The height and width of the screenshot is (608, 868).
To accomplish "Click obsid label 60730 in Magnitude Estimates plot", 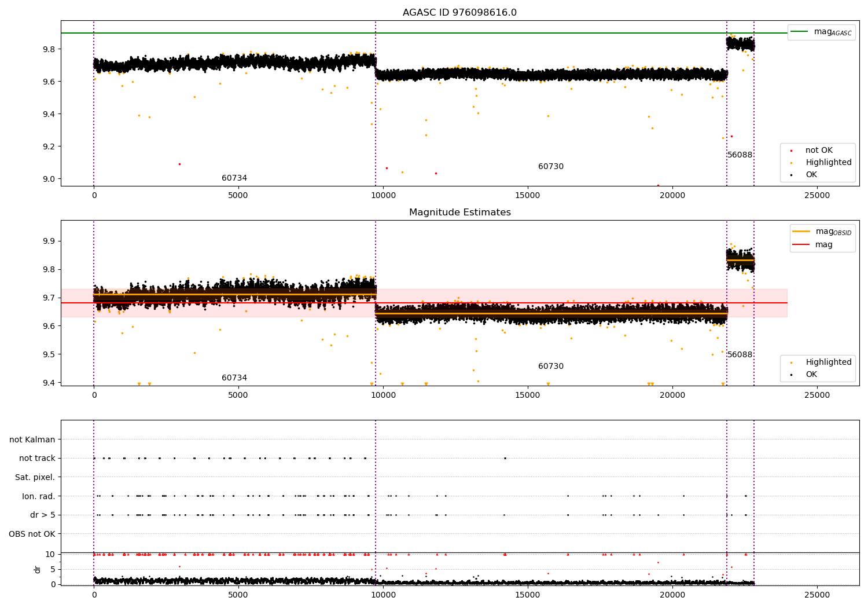I will pyautogui.click(x=551, y=367).
